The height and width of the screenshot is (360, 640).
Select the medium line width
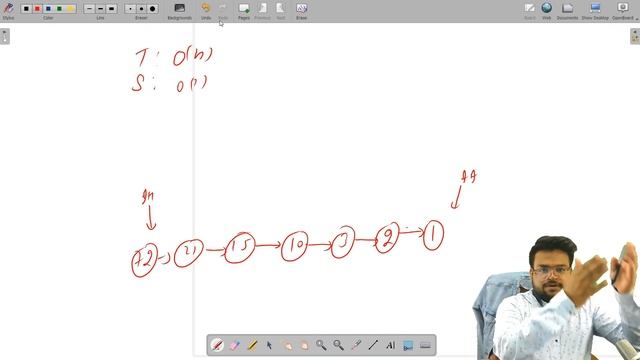100,9
